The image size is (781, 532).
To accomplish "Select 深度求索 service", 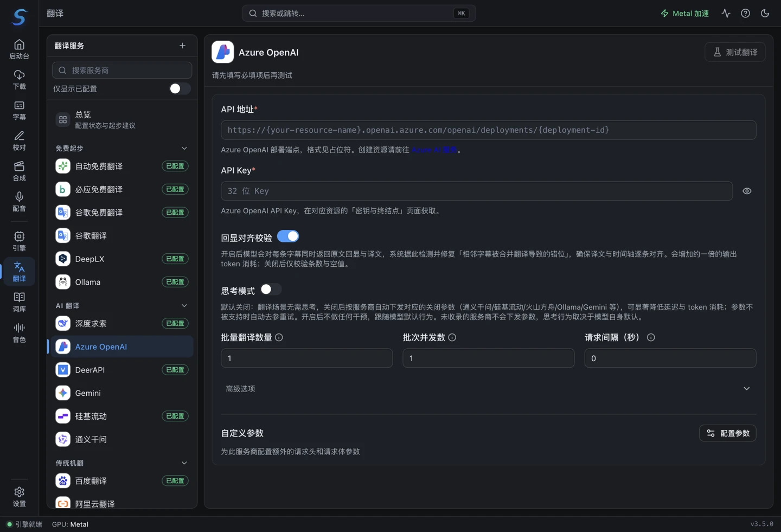I will (122, 323).
